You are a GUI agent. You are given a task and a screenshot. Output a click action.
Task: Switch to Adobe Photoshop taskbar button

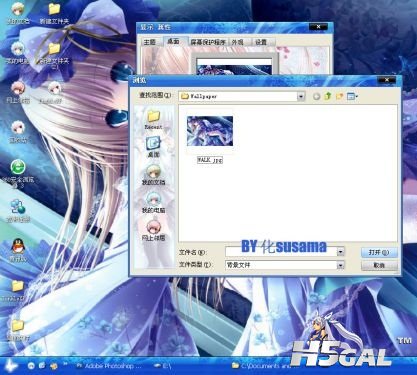coord(109,366)
